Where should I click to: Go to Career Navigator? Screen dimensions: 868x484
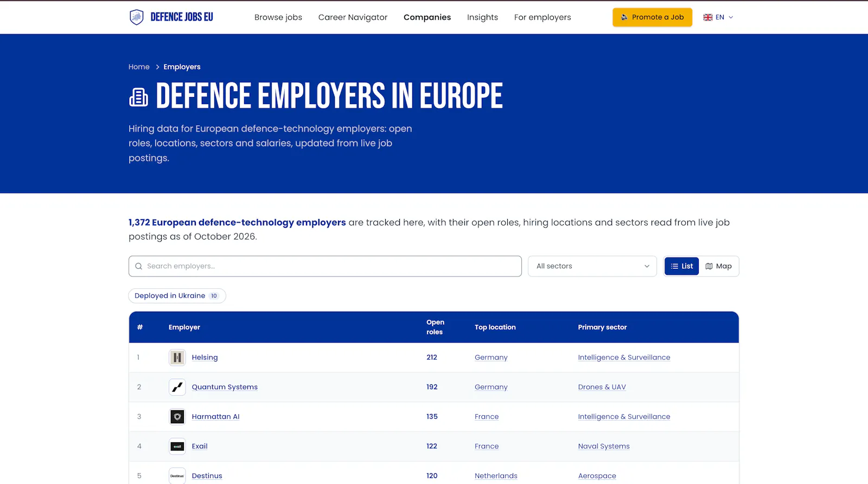click(x=353, y=17)
